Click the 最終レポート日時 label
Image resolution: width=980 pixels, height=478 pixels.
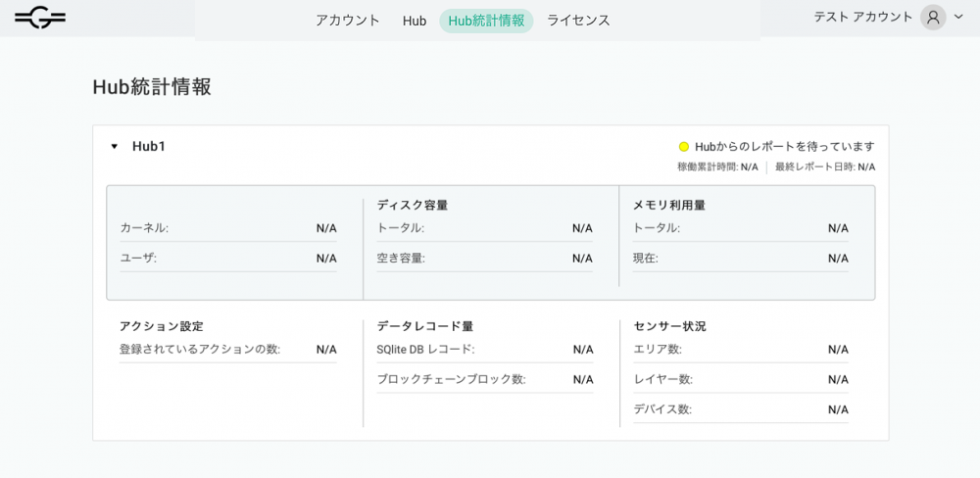814,167
